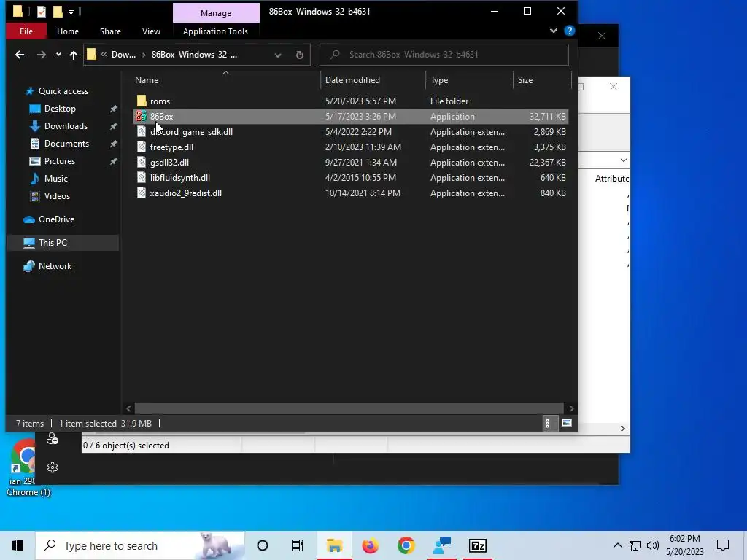Select the 86Box application icon

click(141, 116)
